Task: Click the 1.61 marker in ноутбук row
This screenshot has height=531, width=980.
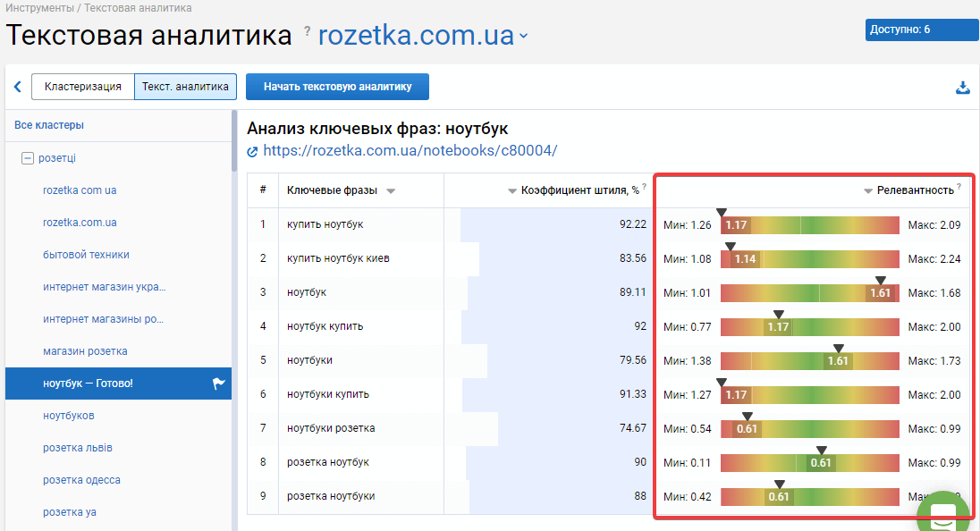Action: (x=880, y=293)
